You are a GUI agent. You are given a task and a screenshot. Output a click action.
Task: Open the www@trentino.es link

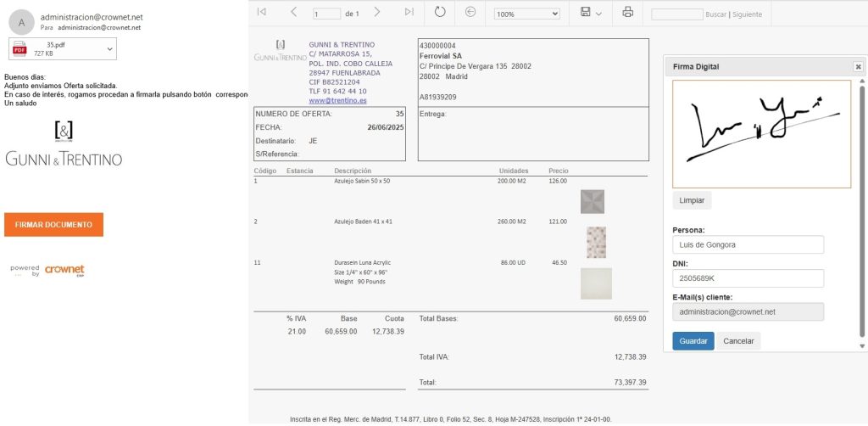(337, 101)
